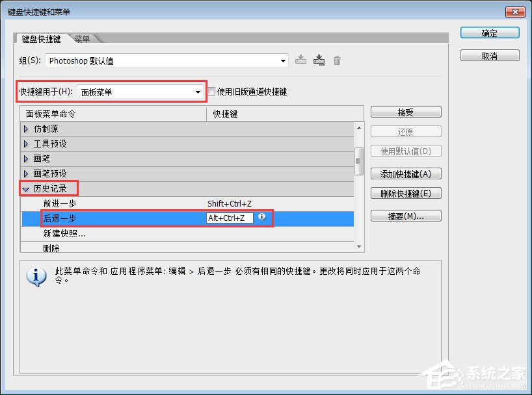Create a new set based on current settings

coord(319,60)
